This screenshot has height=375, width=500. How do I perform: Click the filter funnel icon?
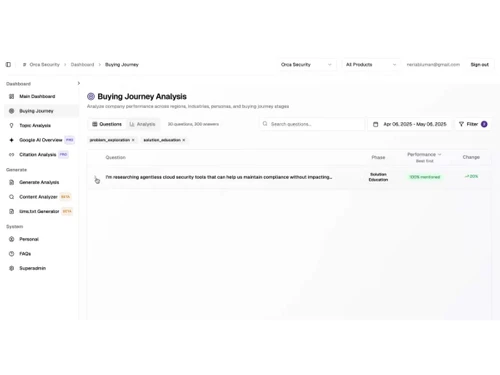coord(461,124)
